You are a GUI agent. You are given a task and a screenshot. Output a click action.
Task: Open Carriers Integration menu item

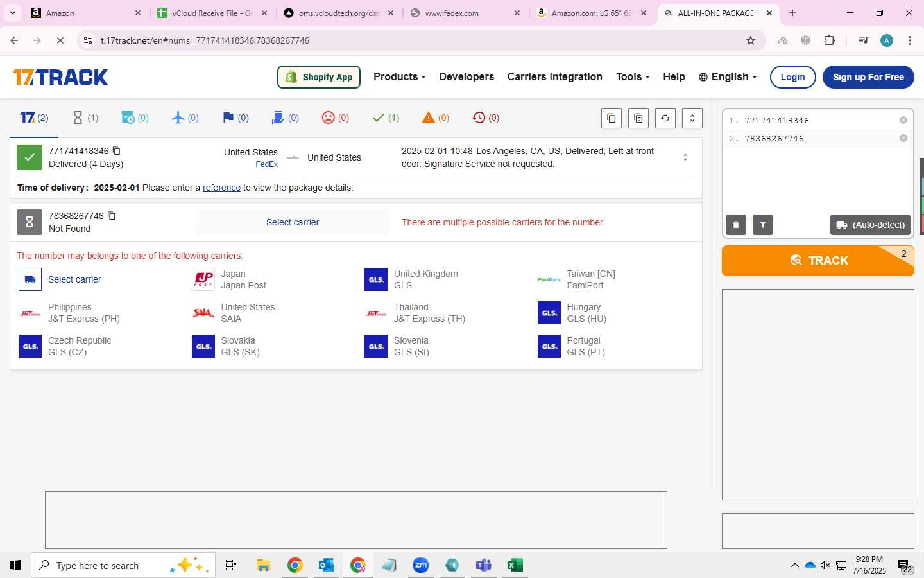point(554,76)
